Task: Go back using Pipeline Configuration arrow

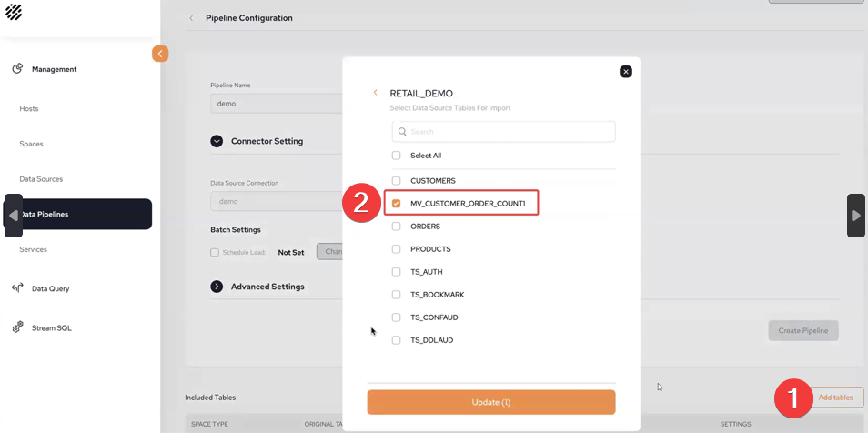Action: [x=191, y=18]
